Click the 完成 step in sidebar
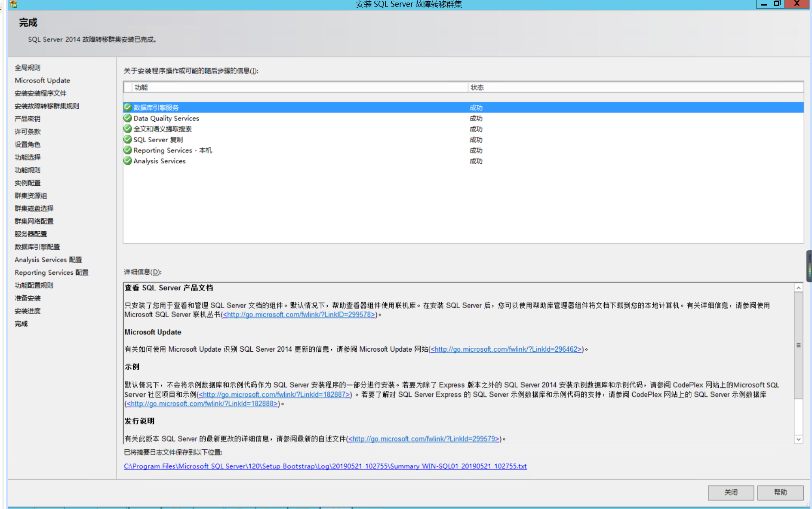 (21, 324)
